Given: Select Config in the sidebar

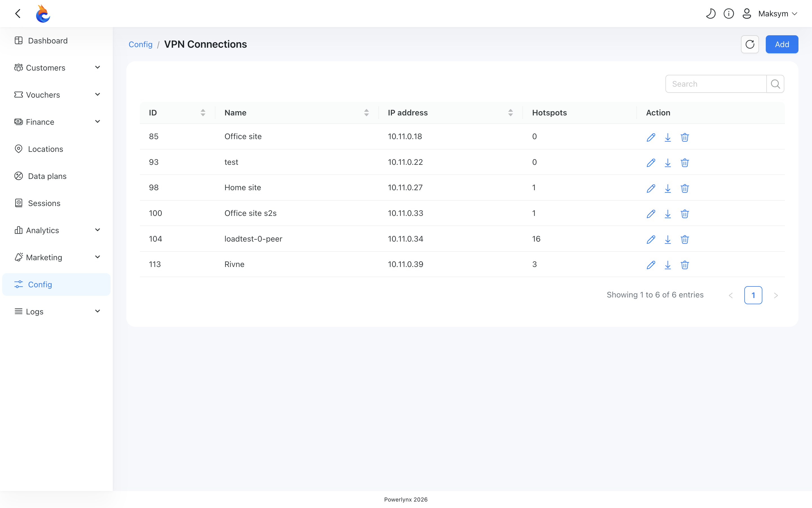Looking at the screenshot, I should pyautogui.click(x=56, y=284).
